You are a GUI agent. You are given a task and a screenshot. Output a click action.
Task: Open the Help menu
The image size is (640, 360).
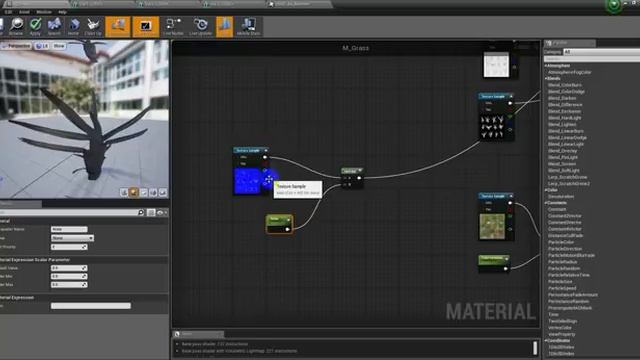pyautogui.click(x=62, y=12)
